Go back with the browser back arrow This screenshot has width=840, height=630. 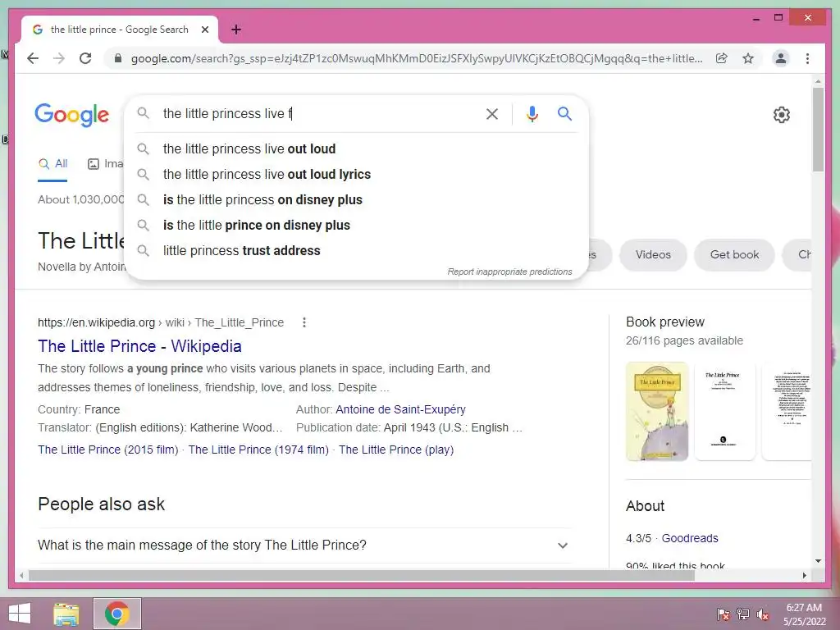[x=33, y=58]
